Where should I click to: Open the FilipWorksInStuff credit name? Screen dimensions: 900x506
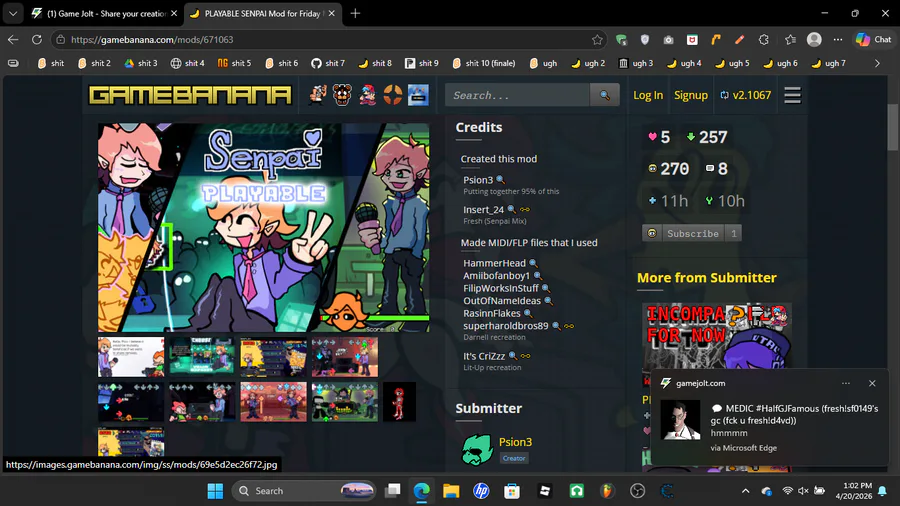[x=501, y=288]
